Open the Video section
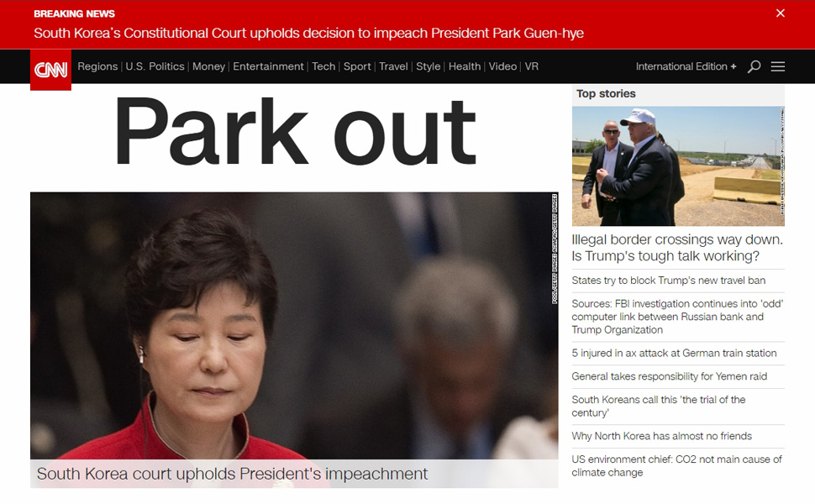 (502, 66)
